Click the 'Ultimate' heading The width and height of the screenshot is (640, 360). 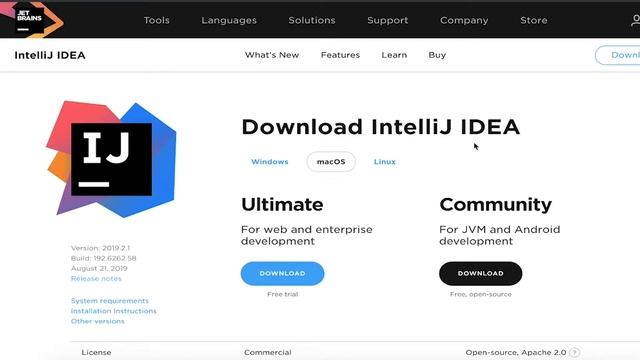(282, 204)
